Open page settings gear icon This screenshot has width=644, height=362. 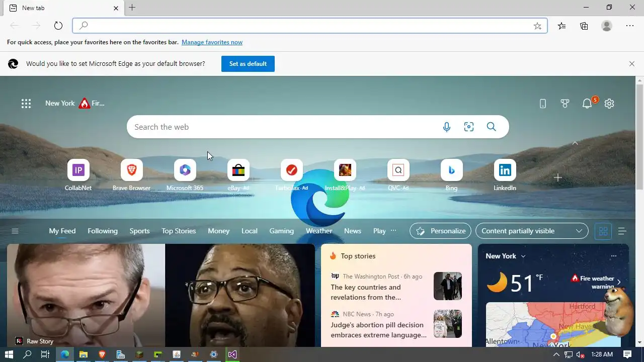pyautogui.click(x=609, y=104)
